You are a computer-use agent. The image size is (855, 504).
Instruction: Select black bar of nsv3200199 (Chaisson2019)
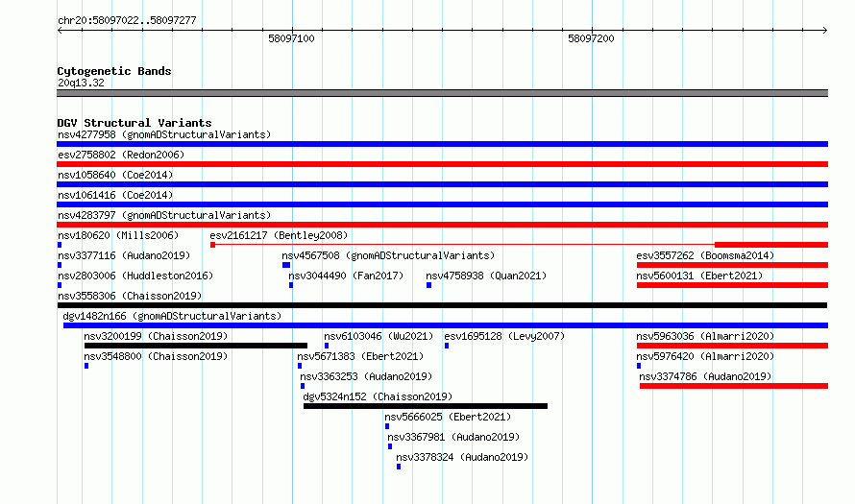[196, 346]
